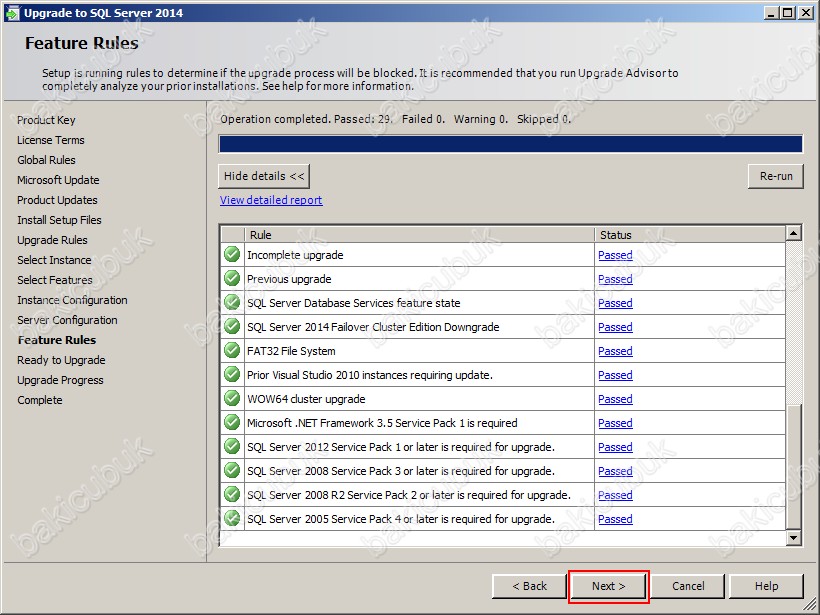Open Passed link for .NET Framework 3.5 rule

[x=615, y=424]
